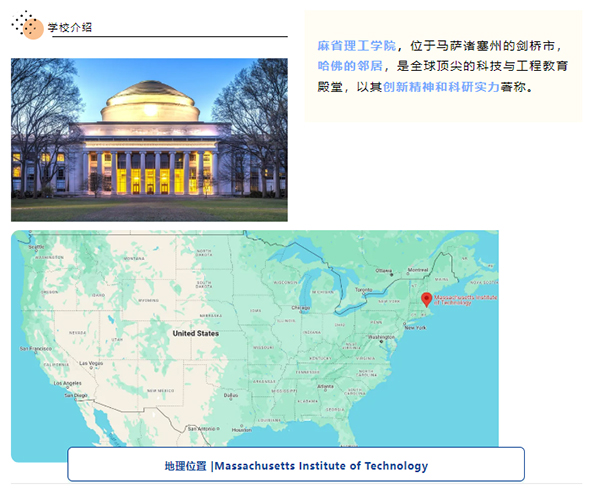Image resolution: width=600 pixels, height=489 pixels.
Task: Click the North Dakota state label
Action: click(204, 253)
